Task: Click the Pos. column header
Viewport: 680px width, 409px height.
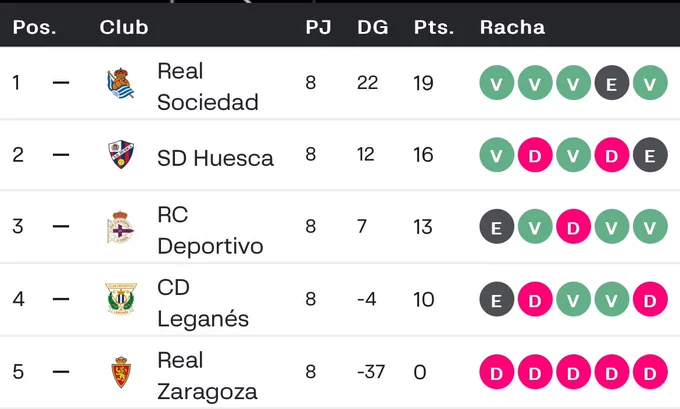Action: (34, 27)
